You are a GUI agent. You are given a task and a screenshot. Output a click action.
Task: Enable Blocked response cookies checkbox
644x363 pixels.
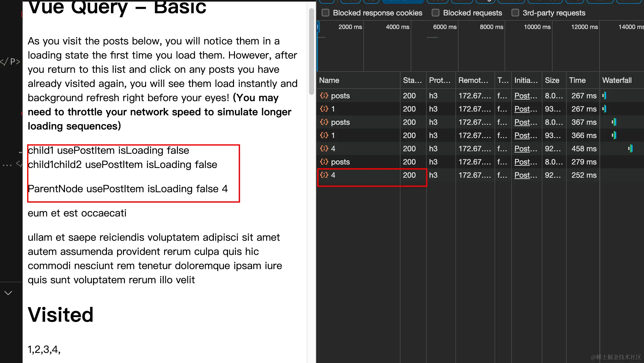(325, 13)
